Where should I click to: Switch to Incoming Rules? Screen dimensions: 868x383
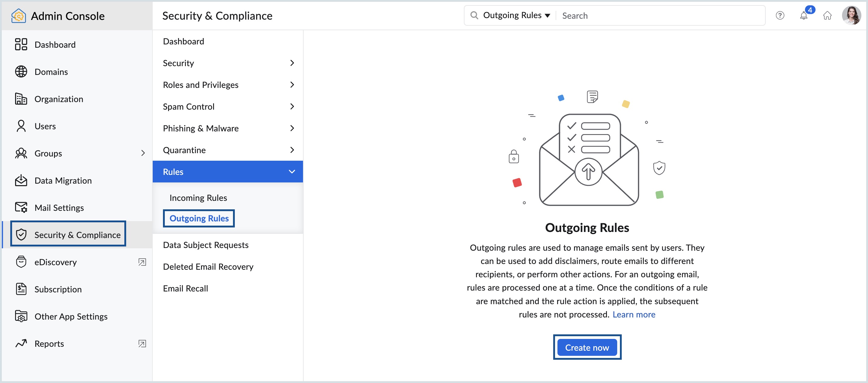tap(198, 198)
